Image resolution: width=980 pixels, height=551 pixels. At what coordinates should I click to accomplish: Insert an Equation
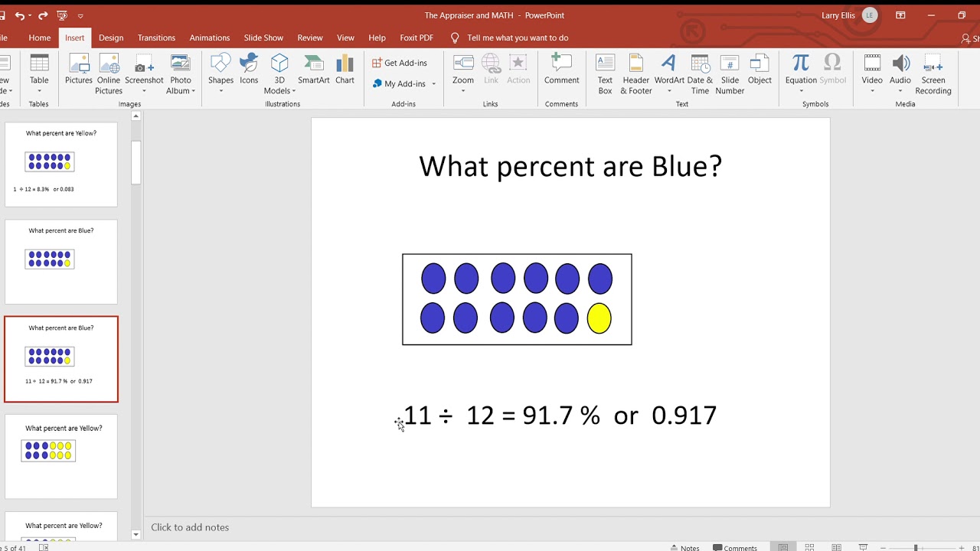pos(801,73)
